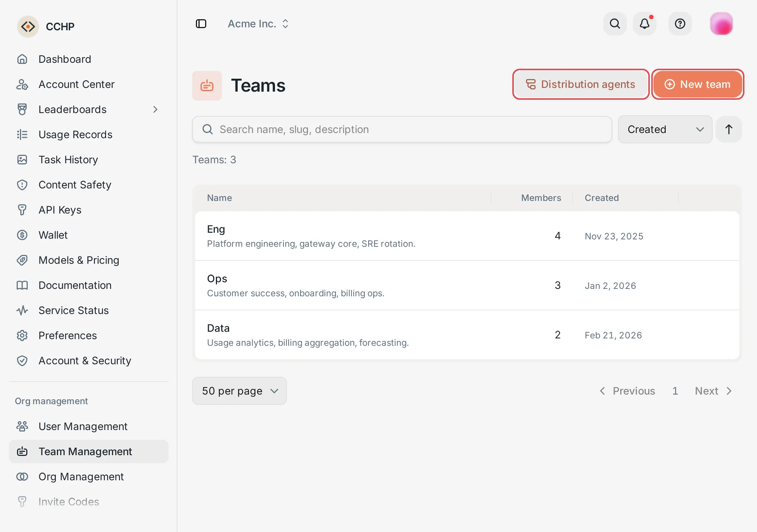The image size is (757, 532).
Task: Click the Nov 23, 2025 date cell
Action: (614, 236)
